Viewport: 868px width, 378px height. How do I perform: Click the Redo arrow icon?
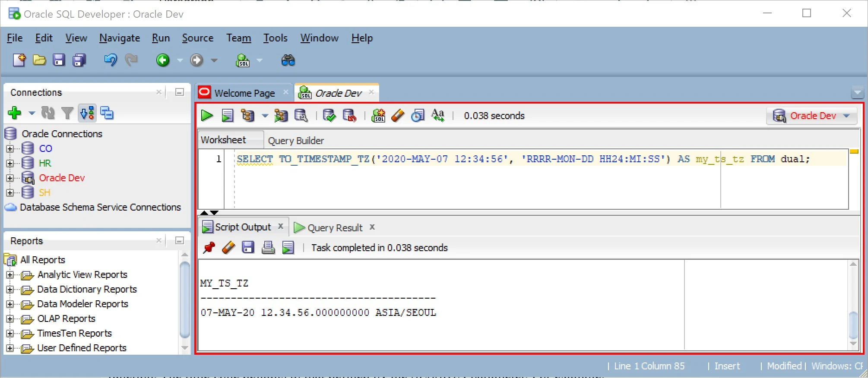131,60
